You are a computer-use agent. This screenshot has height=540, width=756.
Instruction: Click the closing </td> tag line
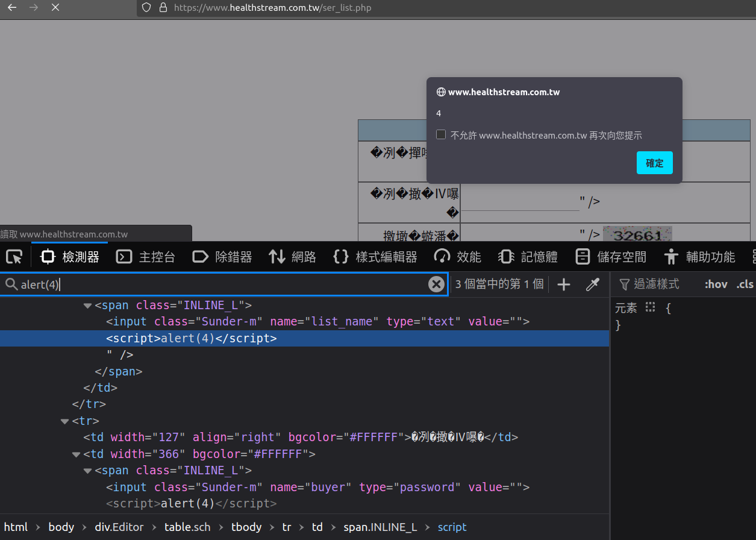tap(101, 388)
